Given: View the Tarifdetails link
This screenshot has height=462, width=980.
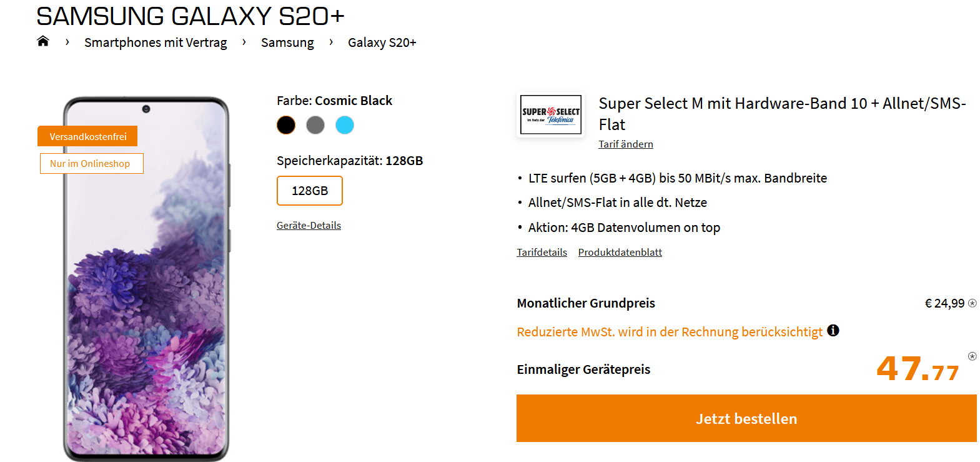Looking at the screenshot, I should pos(542,252).
